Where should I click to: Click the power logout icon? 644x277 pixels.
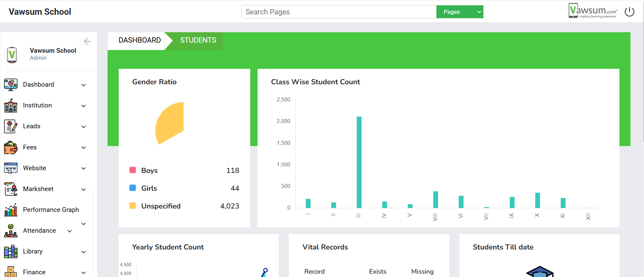[x=629, y=12]
